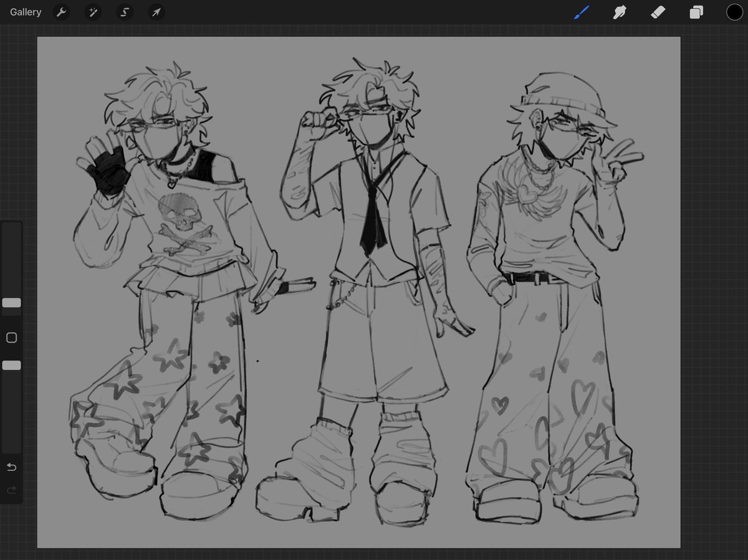Click the brush size slider handle

11,303
